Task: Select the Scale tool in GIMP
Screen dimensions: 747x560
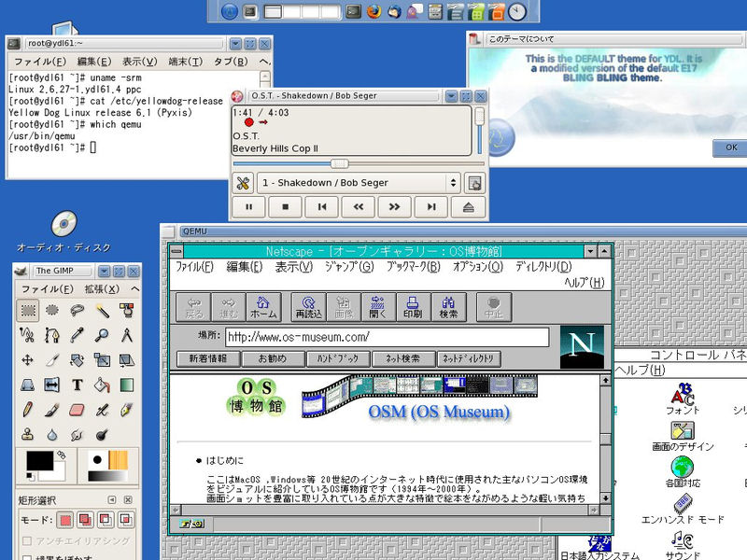Action: [102, 360]
